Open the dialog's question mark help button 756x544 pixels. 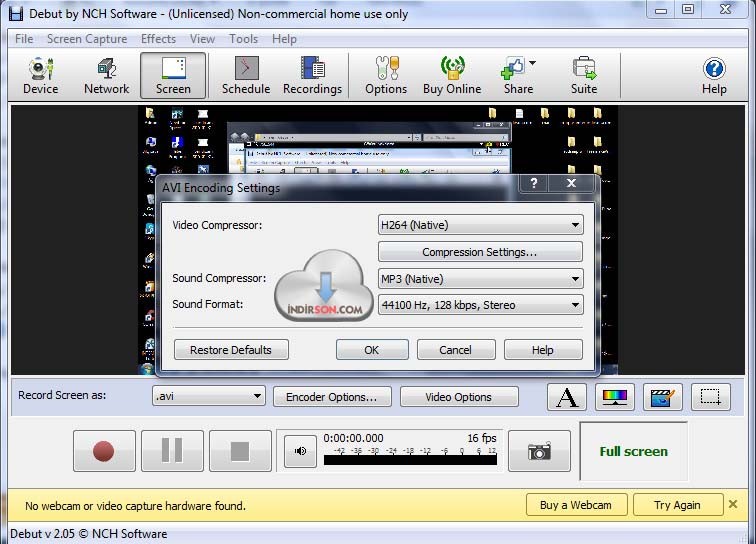pos(533,183)
